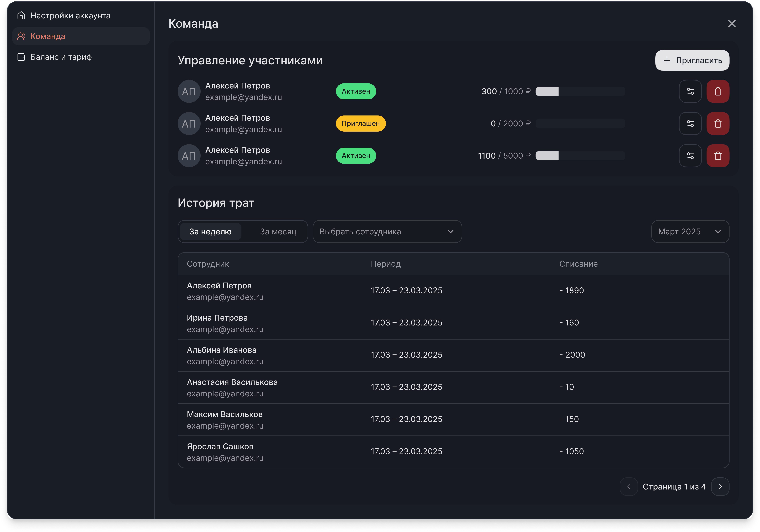The image size is (760, 532).
Task: Open limit settings for the 1100 / 5000 ₽ member
Action: [690, 156]
